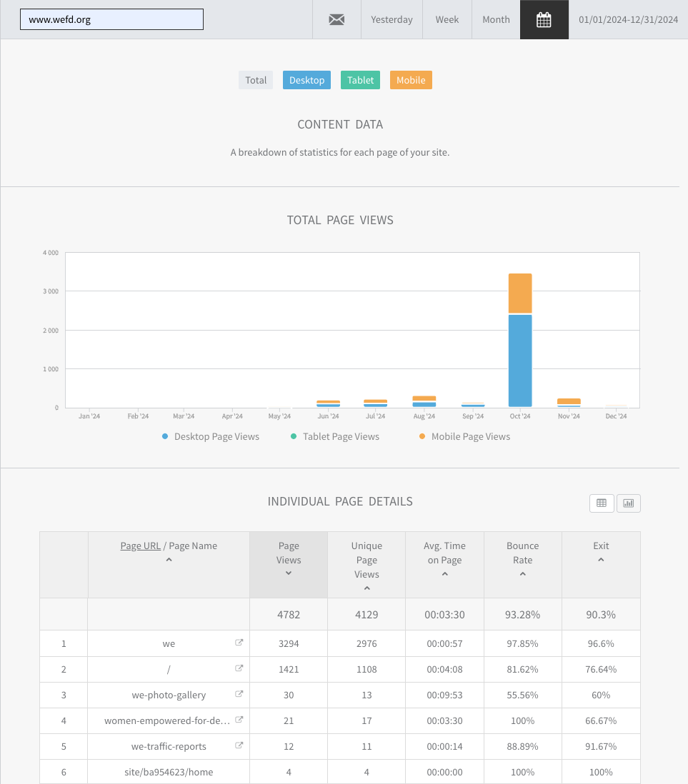Click the Page URL header link
Image resolution: width=688 pixels, height=784 pixels.
pos(141,546)
